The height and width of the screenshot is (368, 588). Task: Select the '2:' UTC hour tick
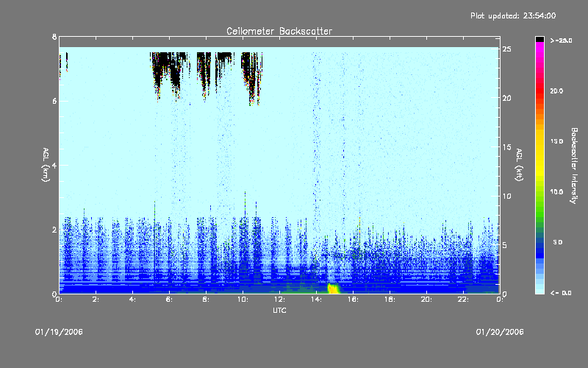point(96,300)
